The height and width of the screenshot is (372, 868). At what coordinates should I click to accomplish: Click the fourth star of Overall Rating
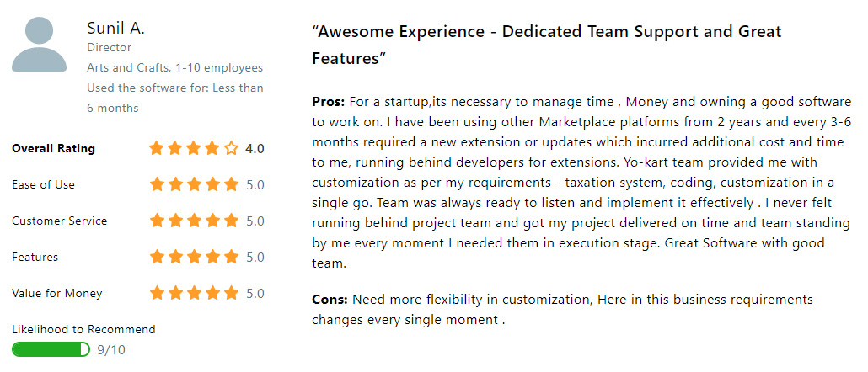212,148
